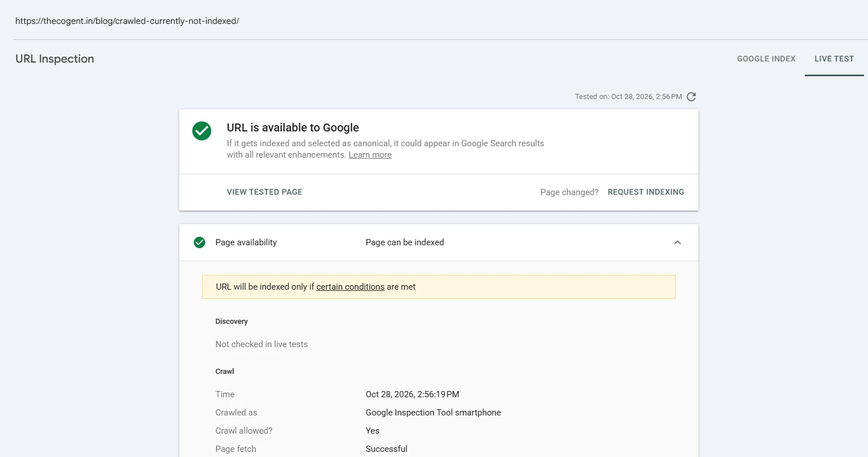
Task: Click the Page availability label
Action: pos(246,242)
